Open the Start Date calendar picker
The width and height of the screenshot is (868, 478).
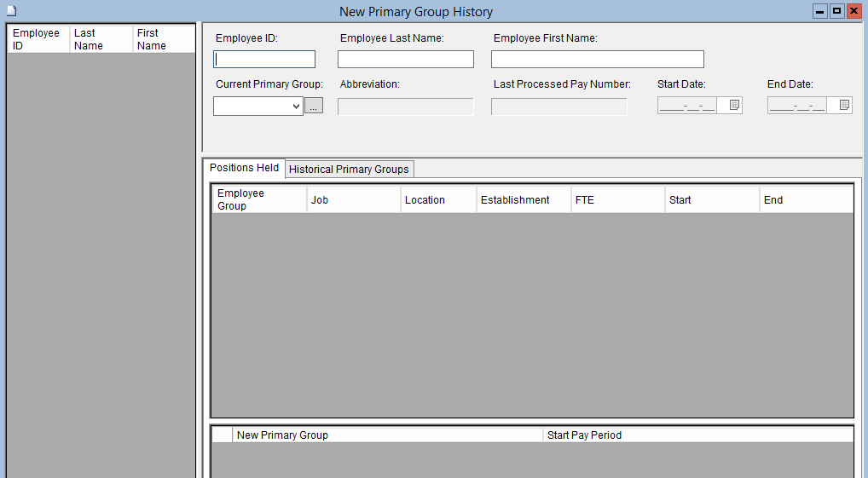(x=733, y=106)
